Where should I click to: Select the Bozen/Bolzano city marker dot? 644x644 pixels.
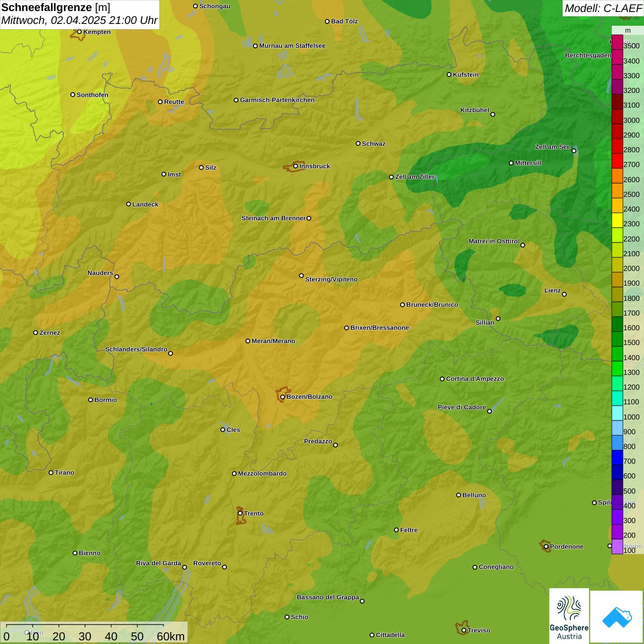(x=282, y=397)
